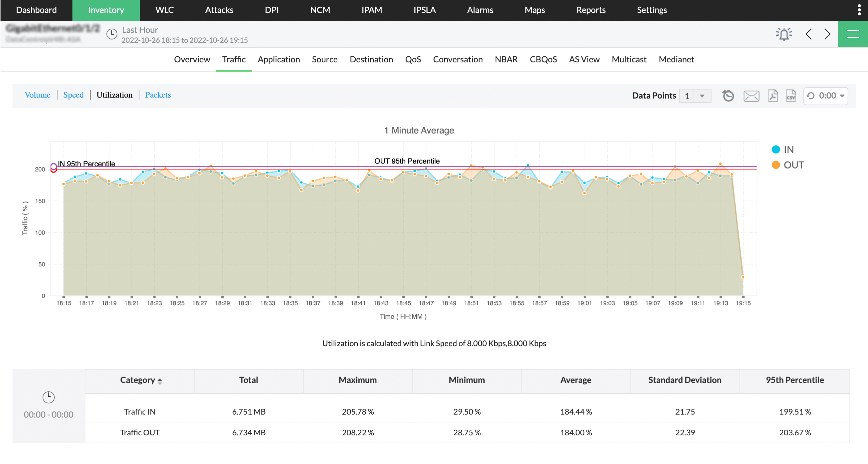Image resolution: width=868 pixels, height=464 pixels.
Task: Go to next interface with right arrow
Action: pyautogui.click(x=827, y=34)
